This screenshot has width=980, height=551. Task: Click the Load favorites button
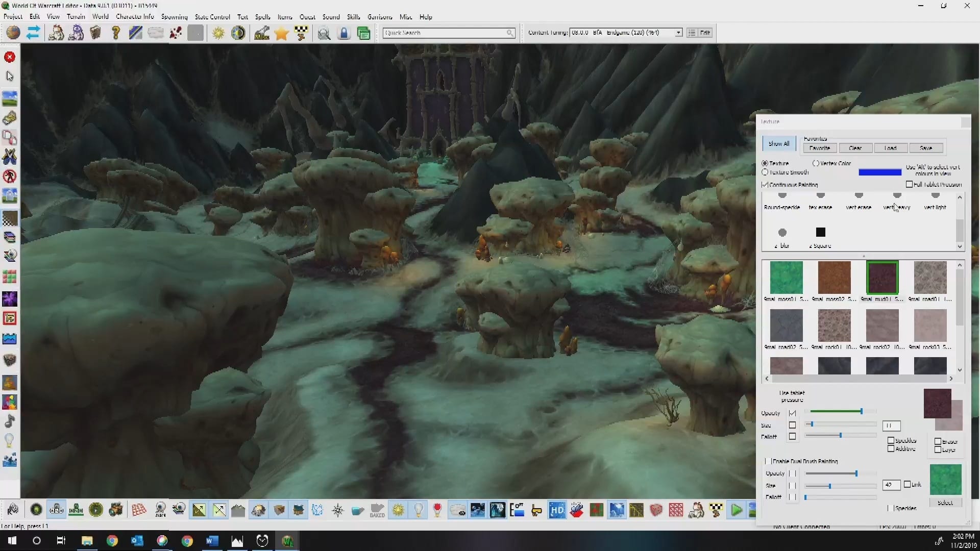pyautogui.click(x=890, y=148)
